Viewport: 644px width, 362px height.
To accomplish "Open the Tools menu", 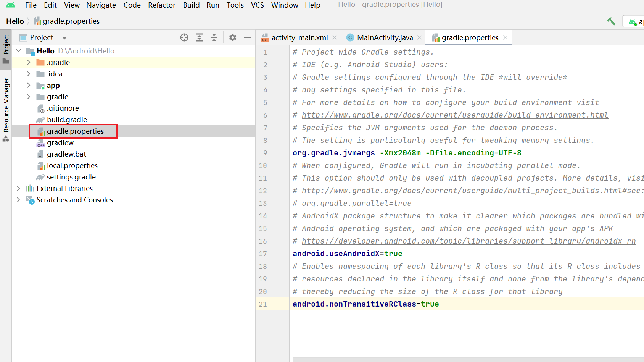I will [x=235, y=5].
